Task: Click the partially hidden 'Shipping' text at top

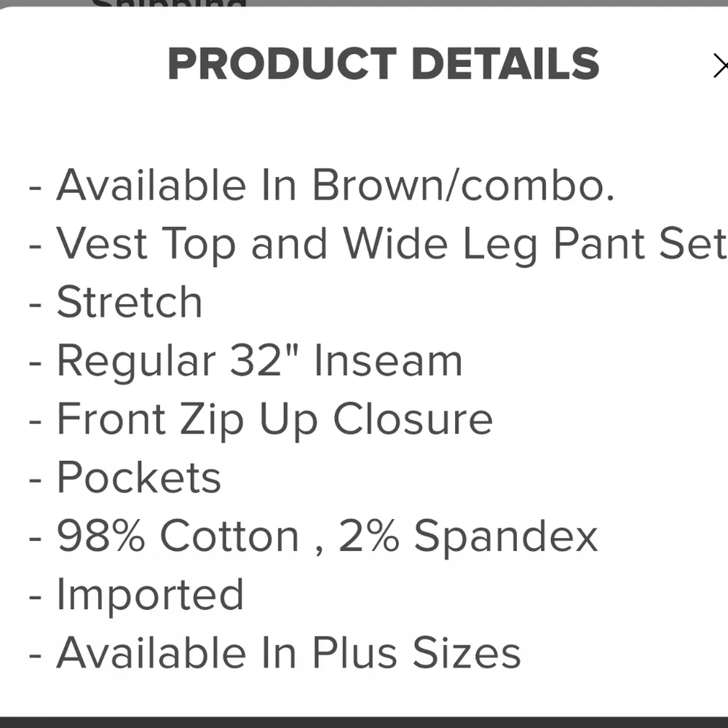Action: (x=169, y=6)
